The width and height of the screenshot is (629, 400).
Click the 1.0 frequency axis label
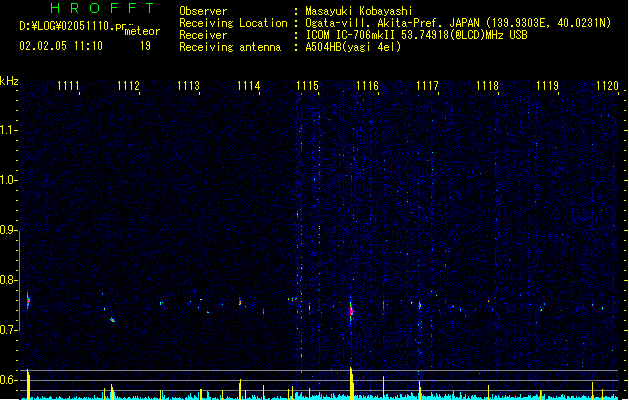[x=8, y=180]
